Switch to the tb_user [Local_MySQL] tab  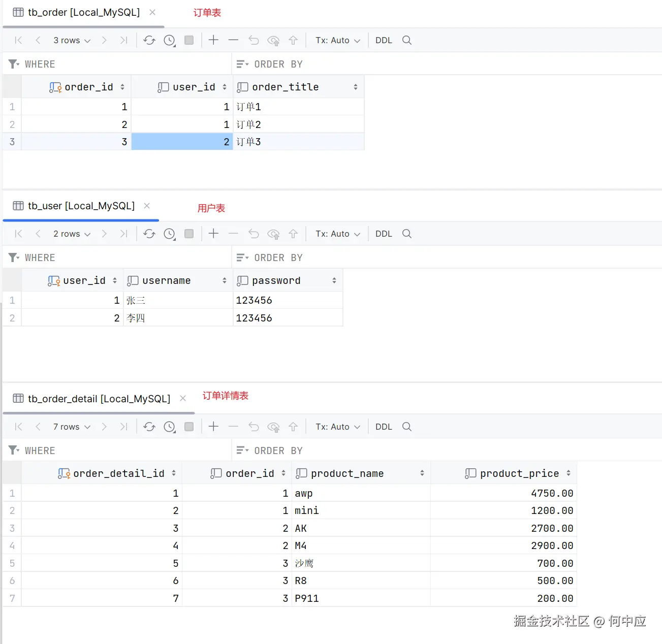81,206
